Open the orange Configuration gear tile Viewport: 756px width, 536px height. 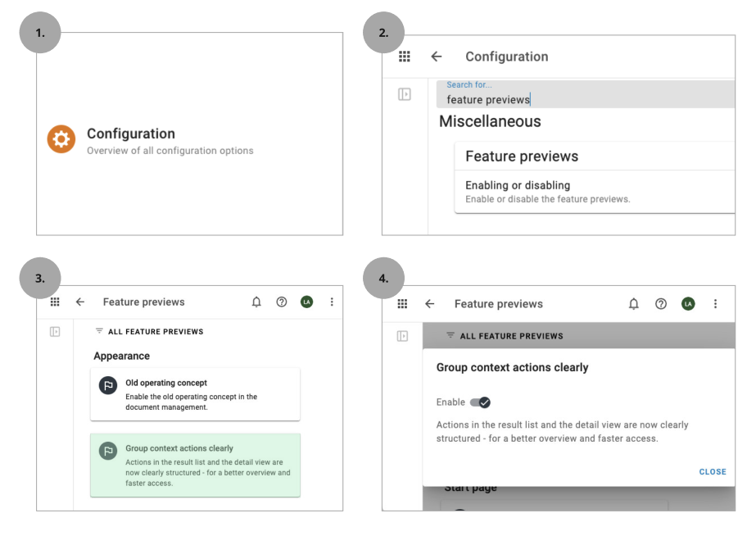pyautogui.click(x=61, y=139)
